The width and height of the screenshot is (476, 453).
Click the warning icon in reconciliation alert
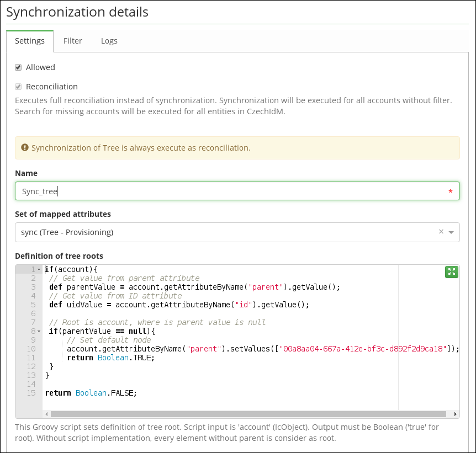pyautogui.click(x=25, y=147)
